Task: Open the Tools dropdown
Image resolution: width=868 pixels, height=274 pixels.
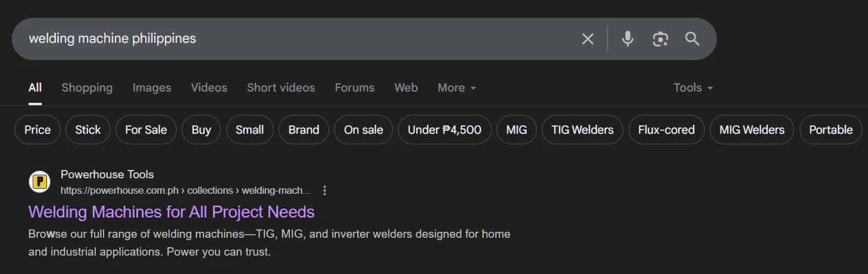Action: click(x=692, y=88)
